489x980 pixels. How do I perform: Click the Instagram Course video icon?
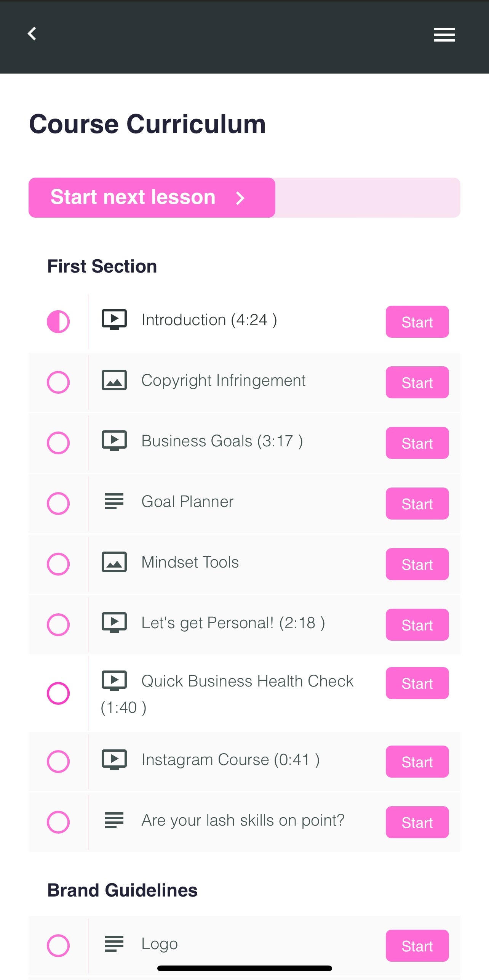pos(114,760)
